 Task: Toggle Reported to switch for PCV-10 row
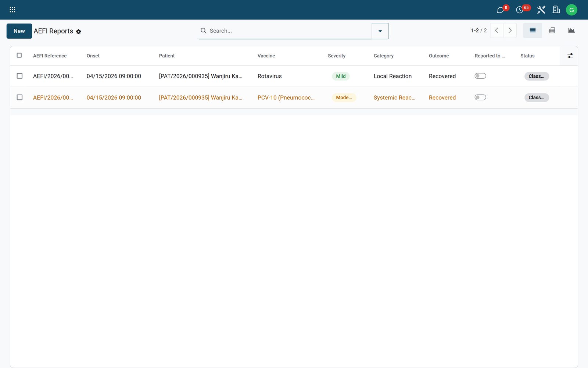tap(480, 97)
